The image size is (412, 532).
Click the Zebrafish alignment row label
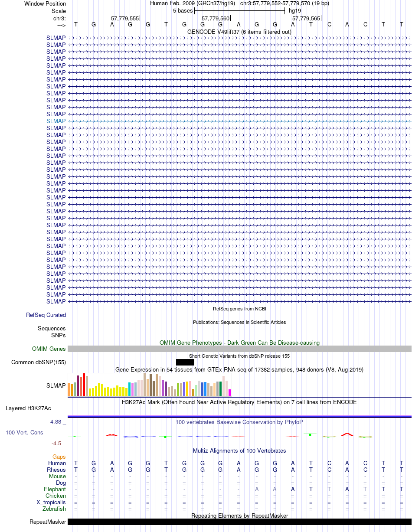coord(55,509)
